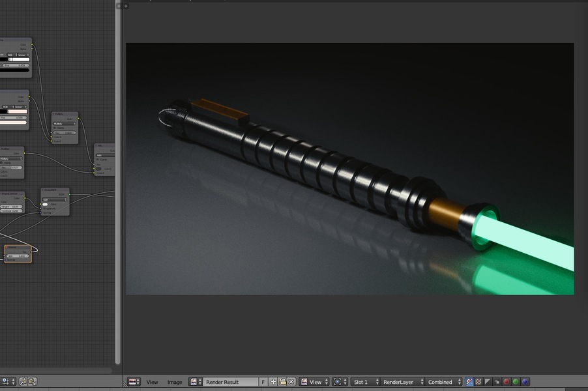
Task: Collapse the Add node
Action: click(96, 145)
